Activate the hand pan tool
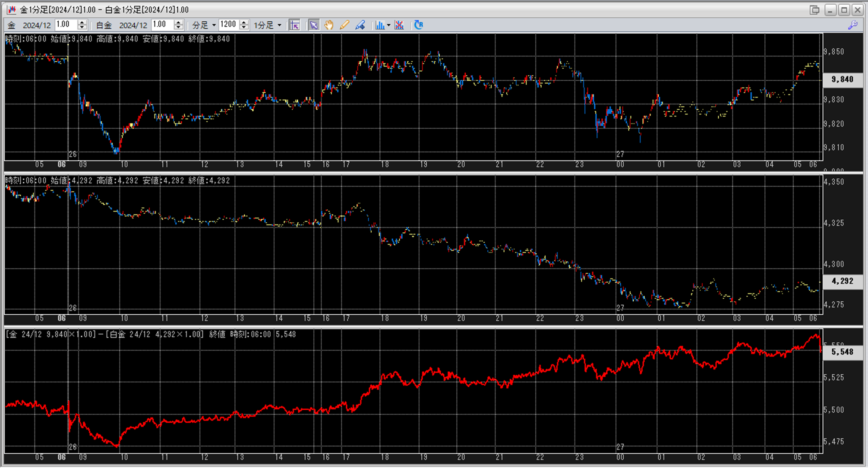This screenshot has width=868, height=468. (329, 25)
